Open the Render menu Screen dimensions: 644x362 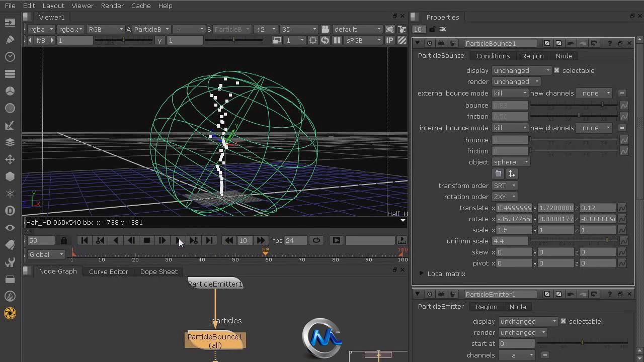[112, 6]
